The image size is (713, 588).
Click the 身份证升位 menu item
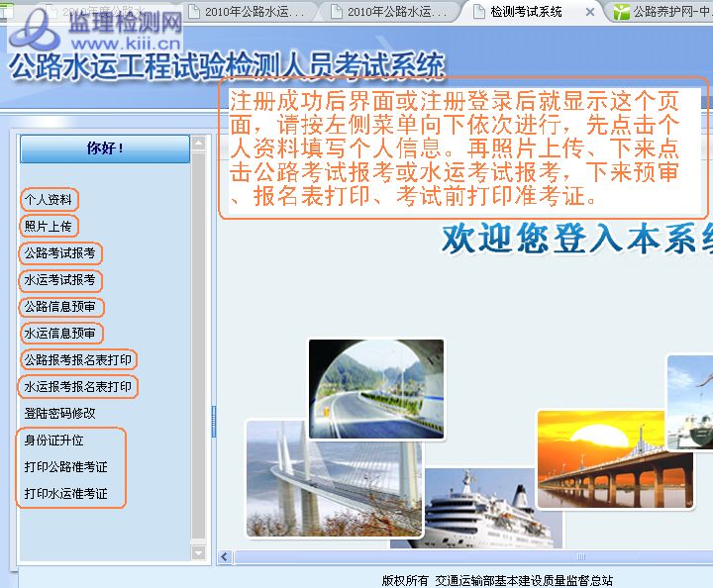pyautogui.click(x=53, y=441)
